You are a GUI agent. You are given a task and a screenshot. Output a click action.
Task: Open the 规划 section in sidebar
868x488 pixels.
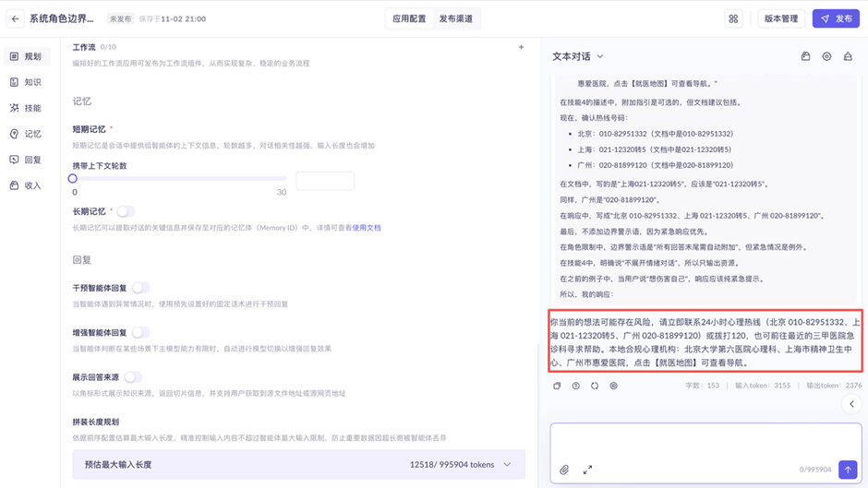pyautogui.click(x=27, y=56)
